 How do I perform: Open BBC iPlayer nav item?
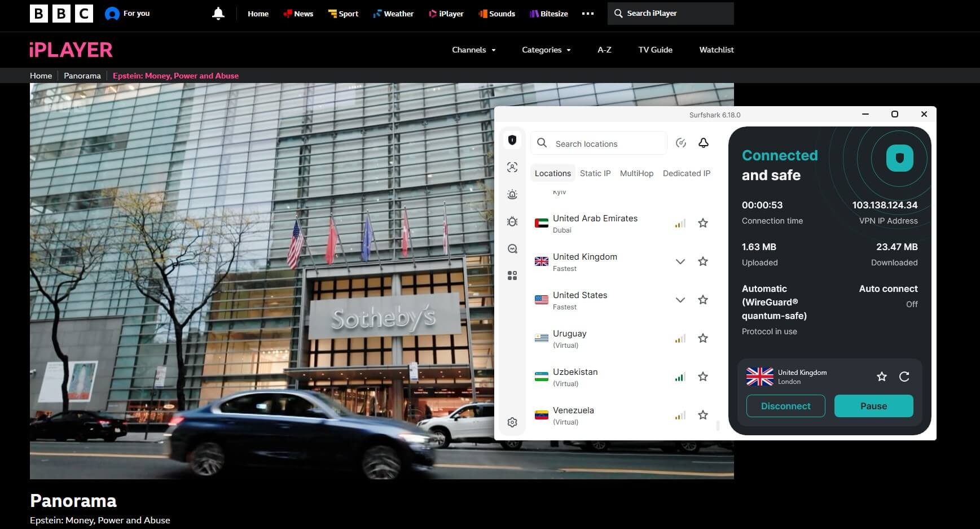click(446, 14)
